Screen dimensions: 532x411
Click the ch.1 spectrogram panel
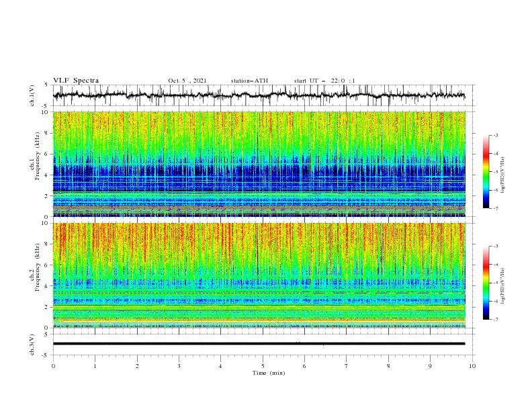(x=259, y=164)
